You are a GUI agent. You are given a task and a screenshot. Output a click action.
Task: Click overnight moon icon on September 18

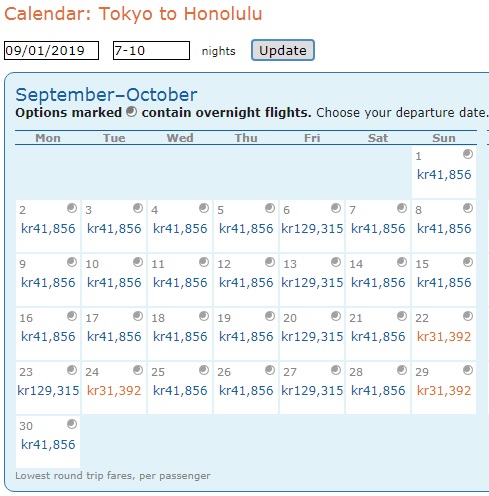204,316
